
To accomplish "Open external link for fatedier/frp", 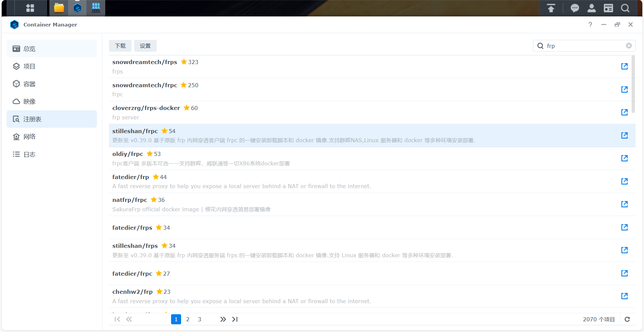I will 624,181.
